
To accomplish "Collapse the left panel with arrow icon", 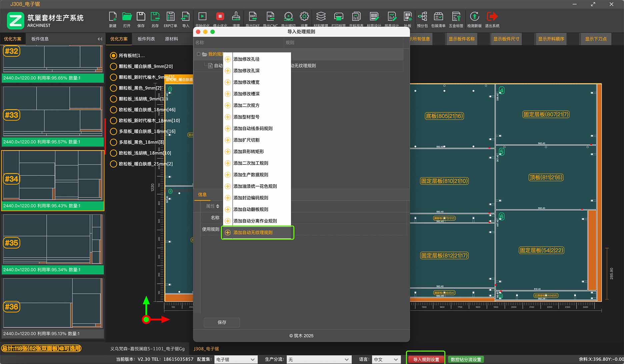I will click(100, 39).
